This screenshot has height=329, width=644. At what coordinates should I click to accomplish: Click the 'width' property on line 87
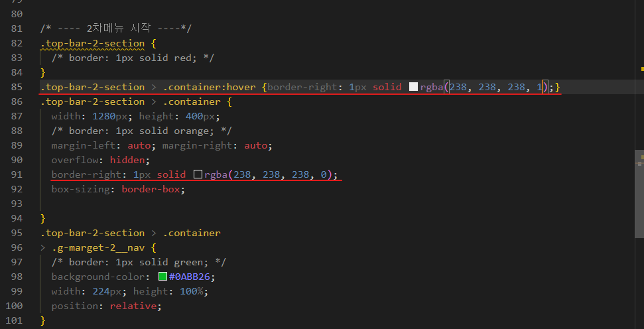click(x=66, y=116)
